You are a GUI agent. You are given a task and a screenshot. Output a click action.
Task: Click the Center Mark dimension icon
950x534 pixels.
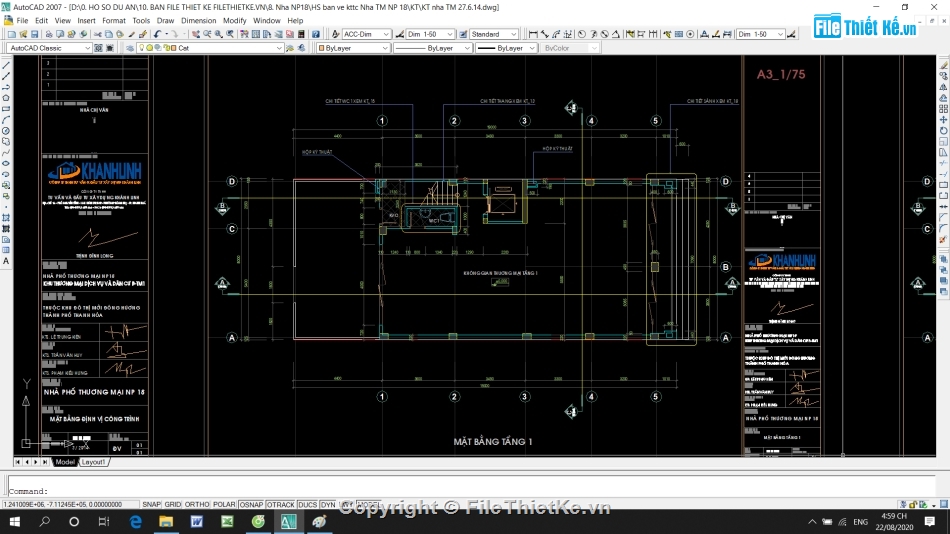tap(690, 35)
